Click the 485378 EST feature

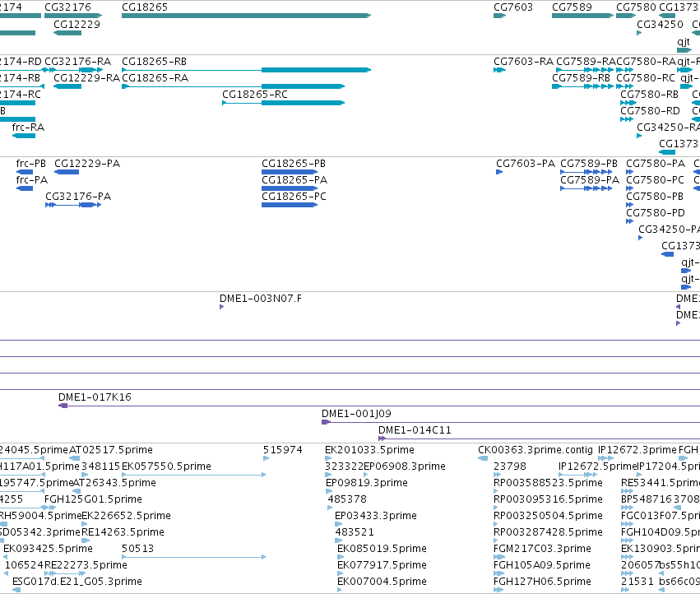(x=330, y=508)
